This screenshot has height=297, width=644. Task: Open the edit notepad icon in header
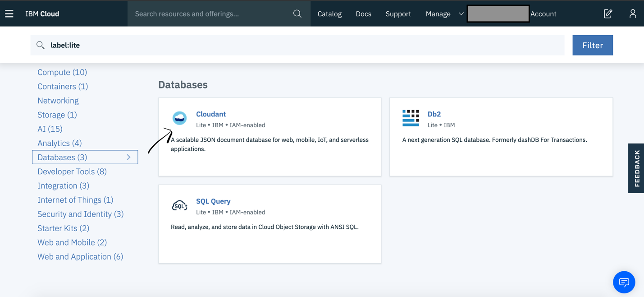pyautogui.click(x=608, y=14)
